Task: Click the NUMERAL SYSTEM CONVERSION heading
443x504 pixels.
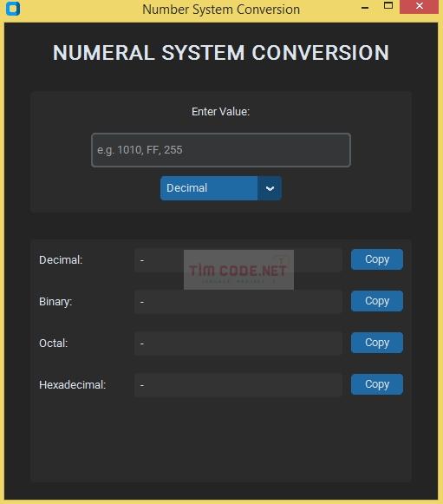Action: tap(221, 53)
